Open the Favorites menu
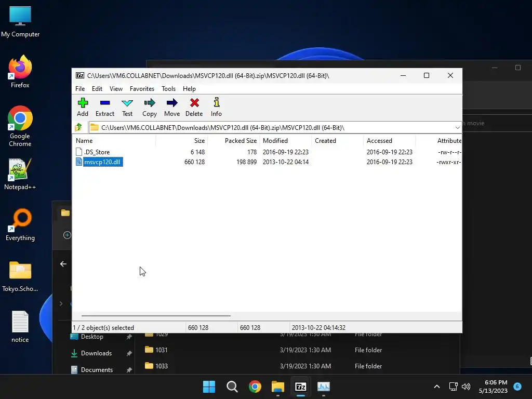 (x=142, y=88)
